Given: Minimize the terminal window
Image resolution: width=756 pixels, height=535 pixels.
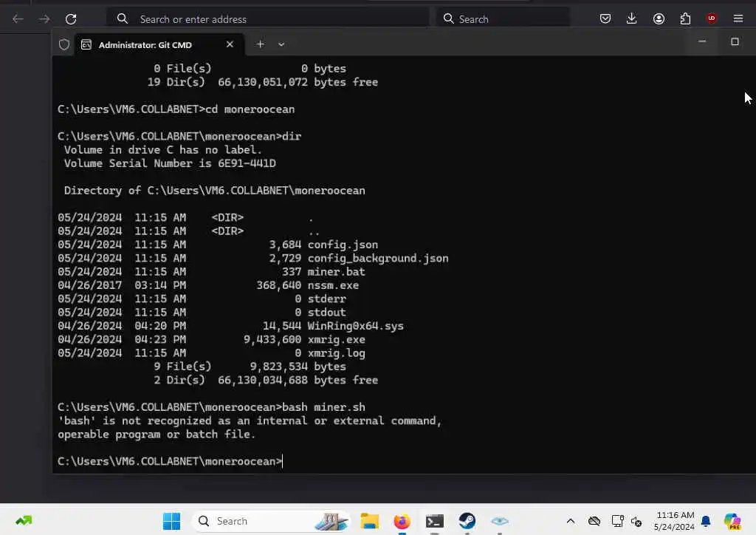Looking at the screenshot, I should [x=702, y=41].
